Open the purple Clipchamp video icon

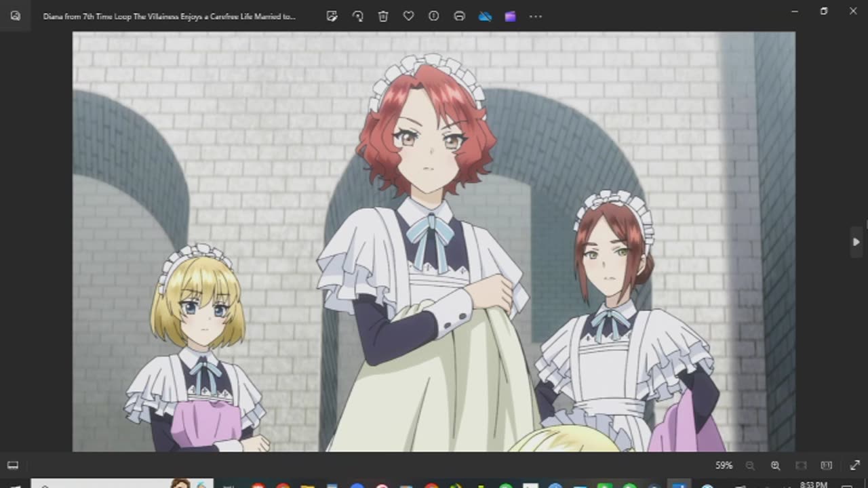[510, 16]
